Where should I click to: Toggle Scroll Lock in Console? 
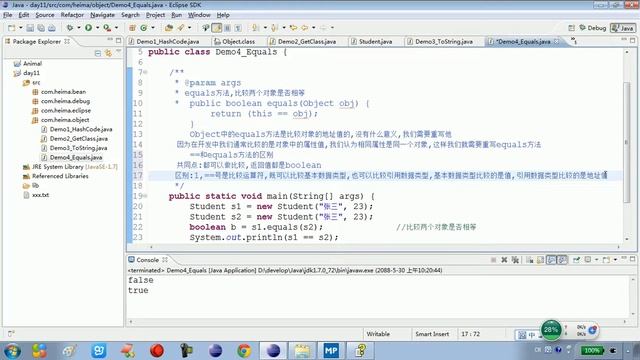pyautogui.click(x=540, y=260)
